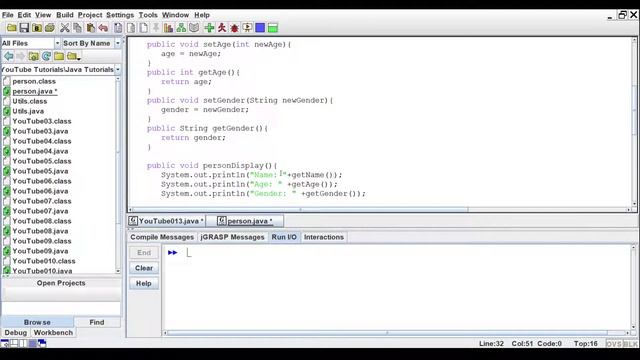The height and width of the screenshot is (360, 640).
Task: Click the tiled window layout icon
Action: click(14, 343)
